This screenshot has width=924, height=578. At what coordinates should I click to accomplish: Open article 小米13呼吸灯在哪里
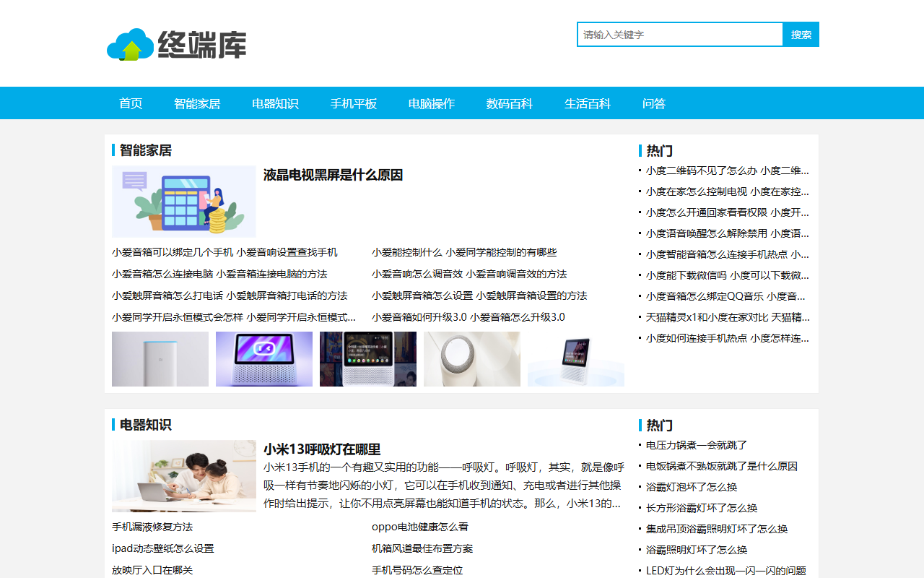point(322,449)
